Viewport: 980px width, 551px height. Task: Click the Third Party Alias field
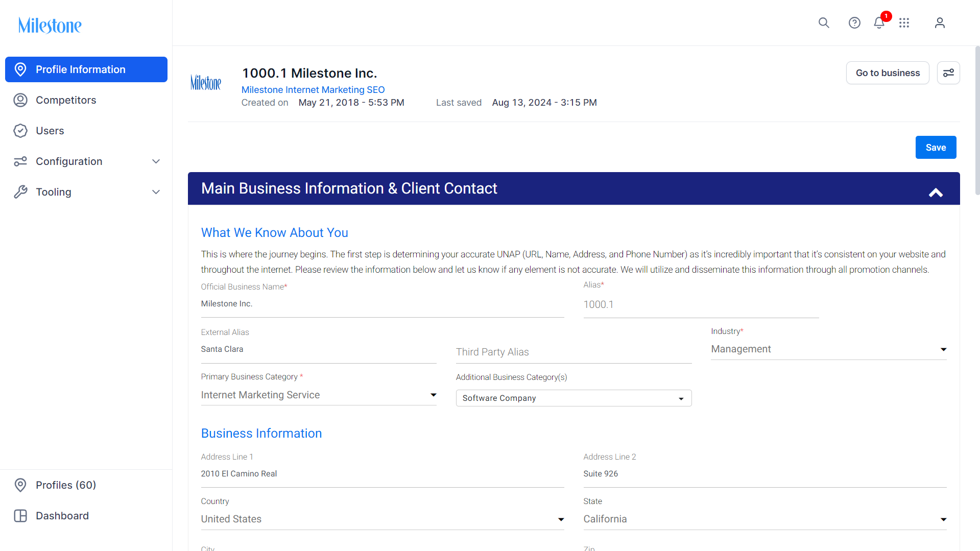click(x=573, y=352)
